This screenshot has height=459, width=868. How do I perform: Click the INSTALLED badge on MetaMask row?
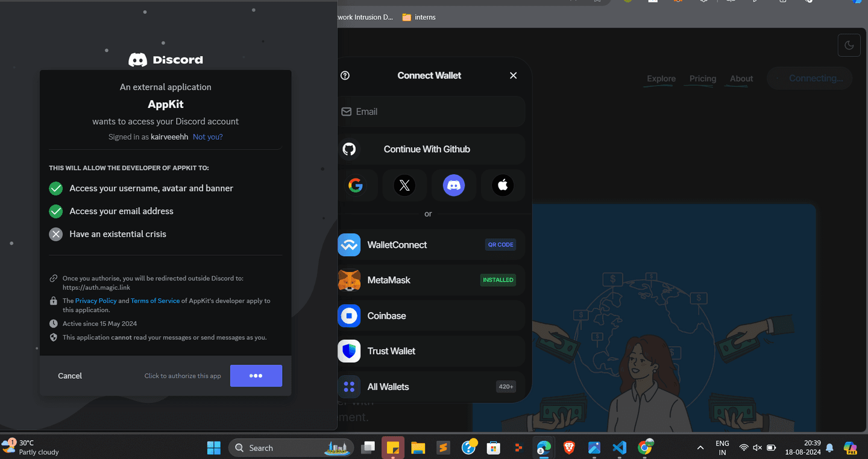[498, 280]
